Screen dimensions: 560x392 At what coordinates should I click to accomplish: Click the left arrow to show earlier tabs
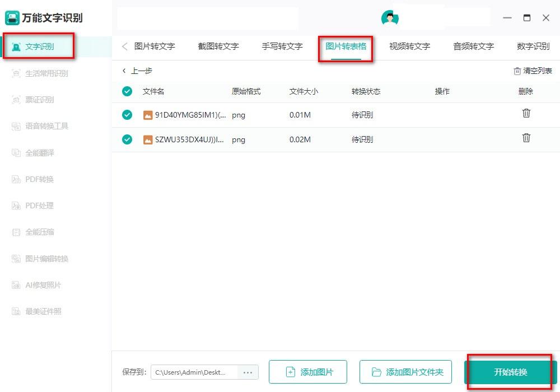[x=125, y=46]
